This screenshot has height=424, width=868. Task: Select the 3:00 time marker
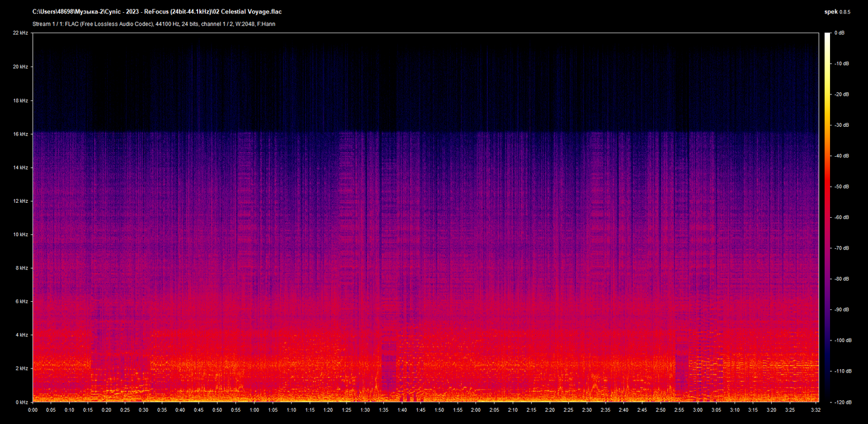click(697, 410)
